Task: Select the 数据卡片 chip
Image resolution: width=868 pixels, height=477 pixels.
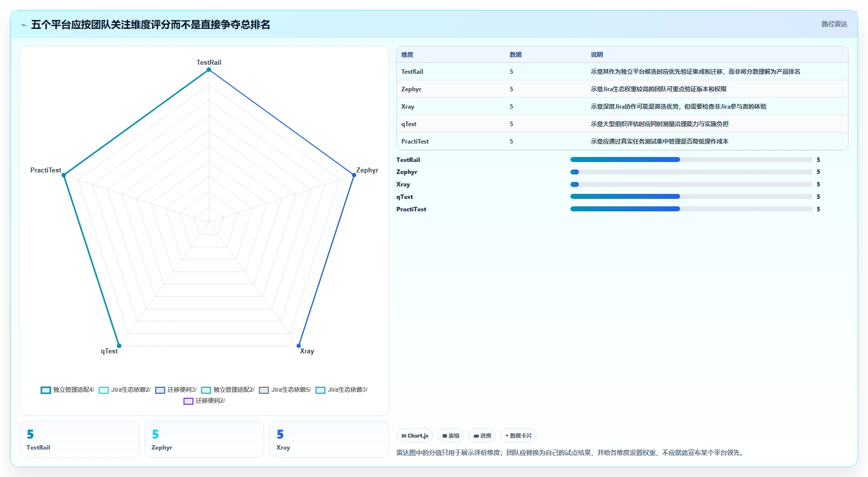Action: pyautogui.click(x=519, y=436)
